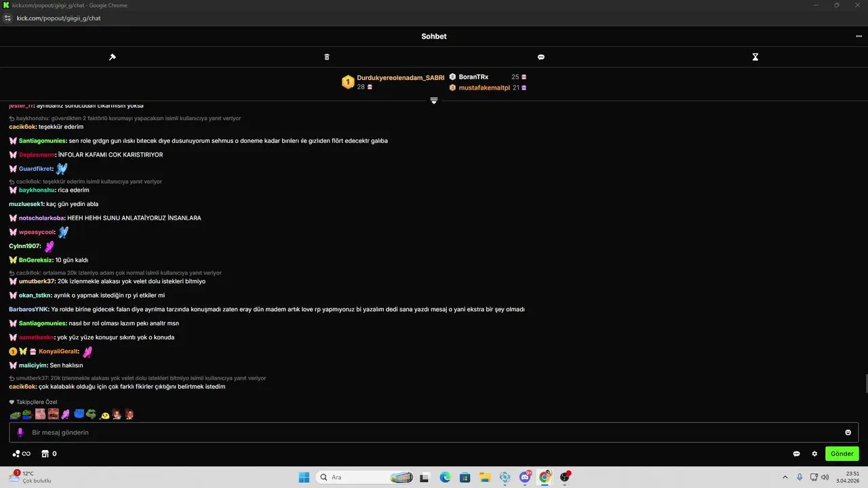Show hidden system tray icons

point(785,477)
